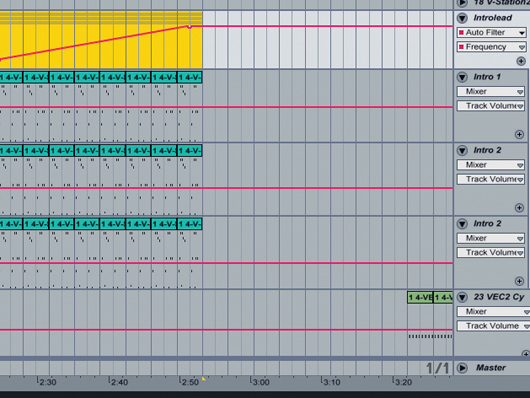This screenshot has width=530, height=398.
Task: Click the plus icon under first Intro 2 track
Action: pyautogui.click(x=520, y=208)
